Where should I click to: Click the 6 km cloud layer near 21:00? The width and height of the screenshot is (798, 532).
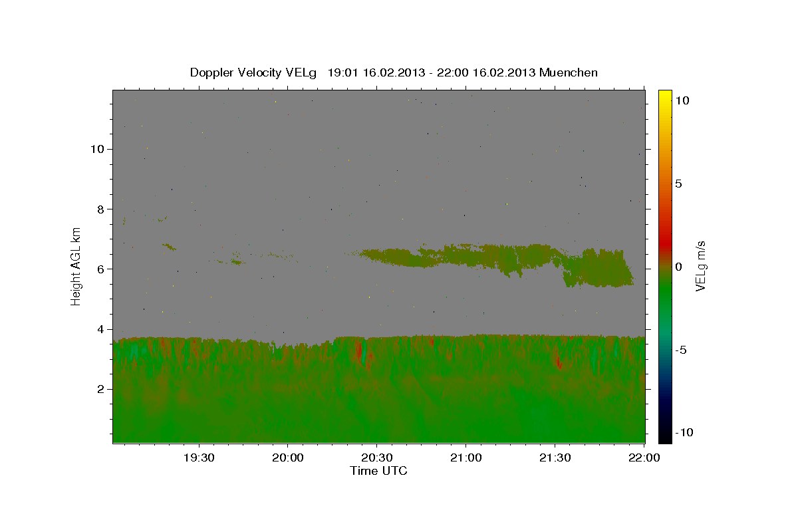click(x=465, y=255)
